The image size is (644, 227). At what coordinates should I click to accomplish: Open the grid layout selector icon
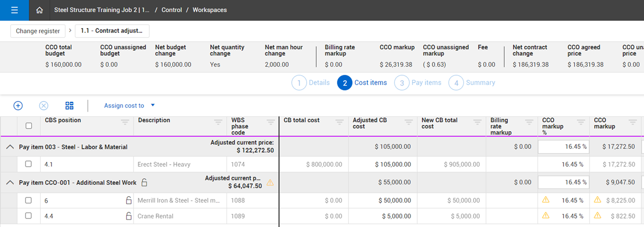point(70,106)
